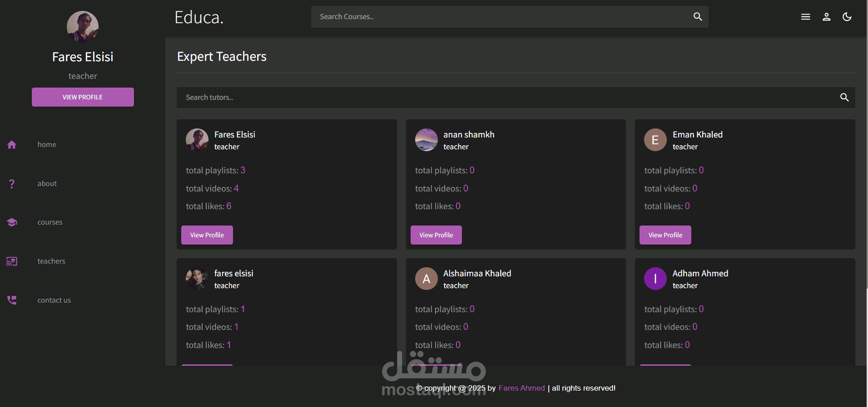The image size is (868, 407).
Task: View Profile on Fares Elsisi card
Action: pyautogui.click(x=207, y=235)
